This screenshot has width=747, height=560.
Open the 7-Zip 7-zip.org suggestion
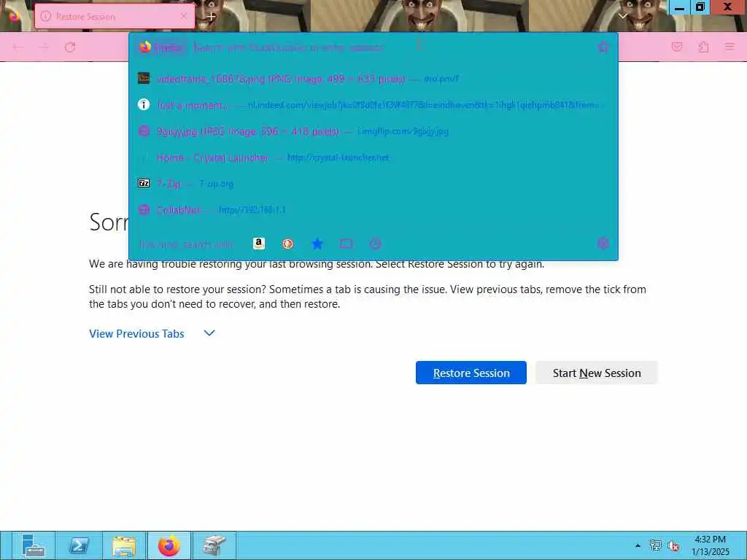coord(373,184)
